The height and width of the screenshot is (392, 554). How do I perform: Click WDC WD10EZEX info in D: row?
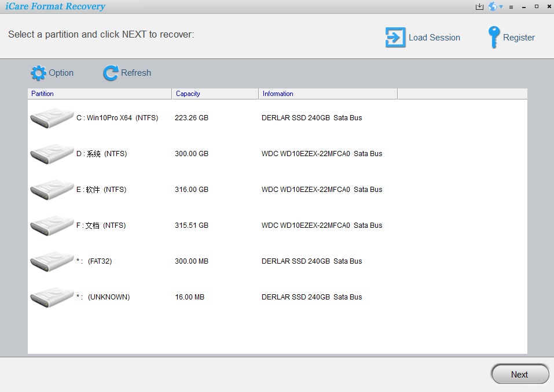pyautogui.click(x=322, y=154)
